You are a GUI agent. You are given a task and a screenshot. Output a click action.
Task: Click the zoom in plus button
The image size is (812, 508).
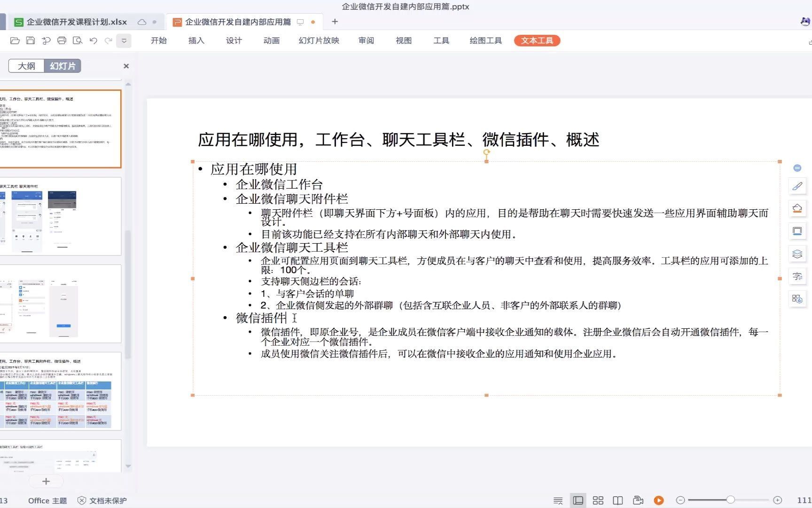[x=778, y=500]
